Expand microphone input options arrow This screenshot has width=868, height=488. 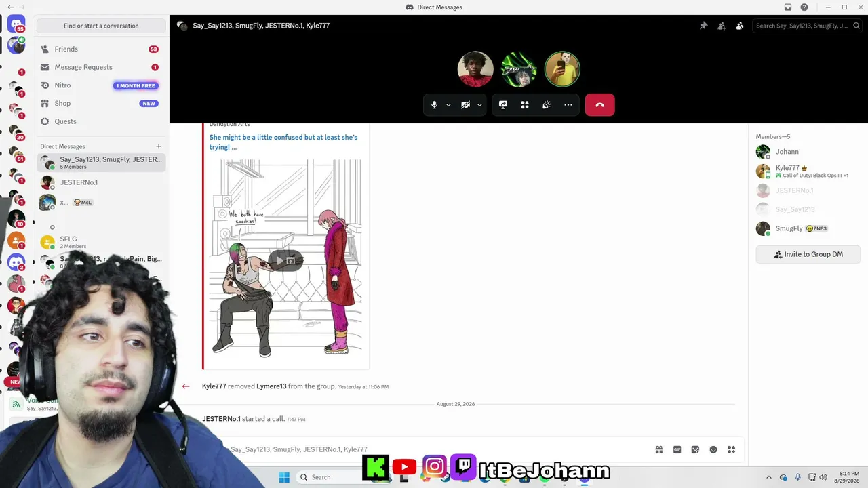(448, 105)
